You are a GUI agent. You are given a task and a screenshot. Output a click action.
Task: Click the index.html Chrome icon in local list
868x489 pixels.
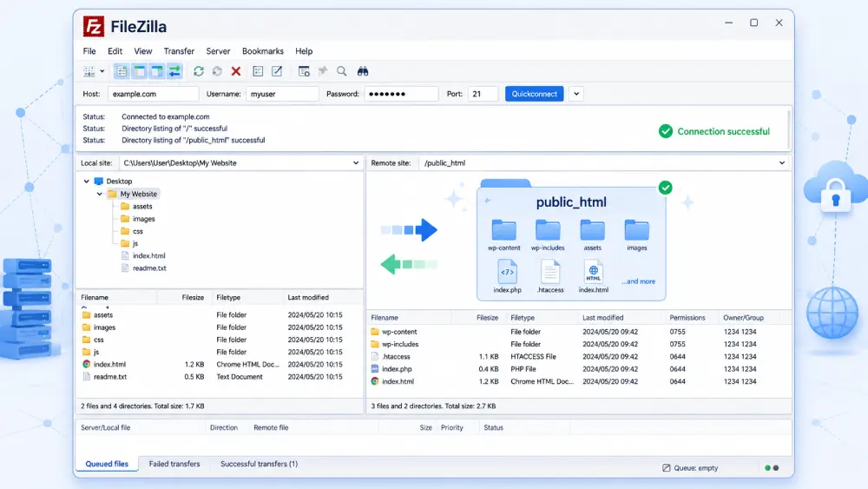pos(86,365)
